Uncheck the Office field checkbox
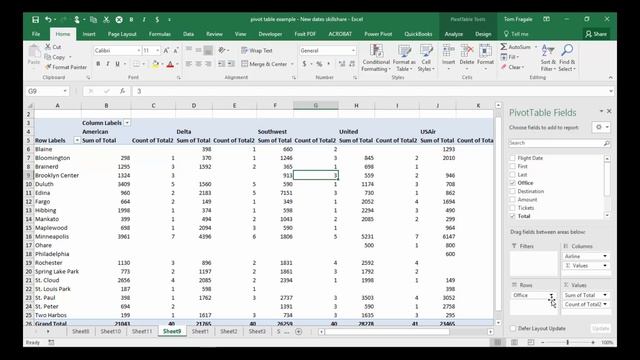The width and height of the screenshot is (640, 360). click(512, 183)
